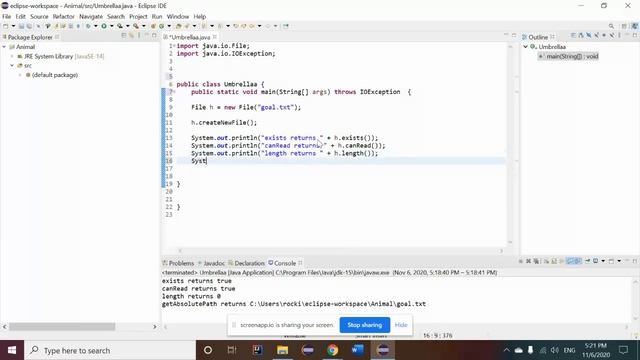Select the Java perspective icon
Screen dimensions: 640x360
[x=635, y=26]
